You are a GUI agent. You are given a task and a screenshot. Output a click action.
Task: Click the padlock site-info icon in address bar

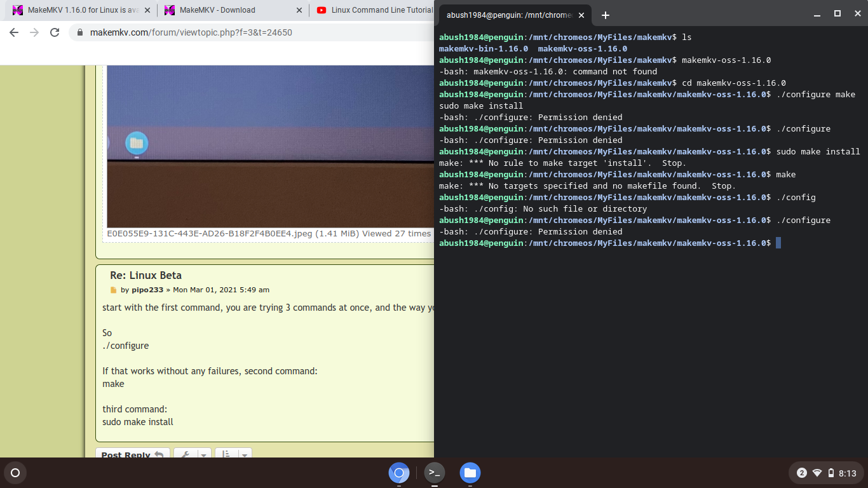tap(80, 32)
